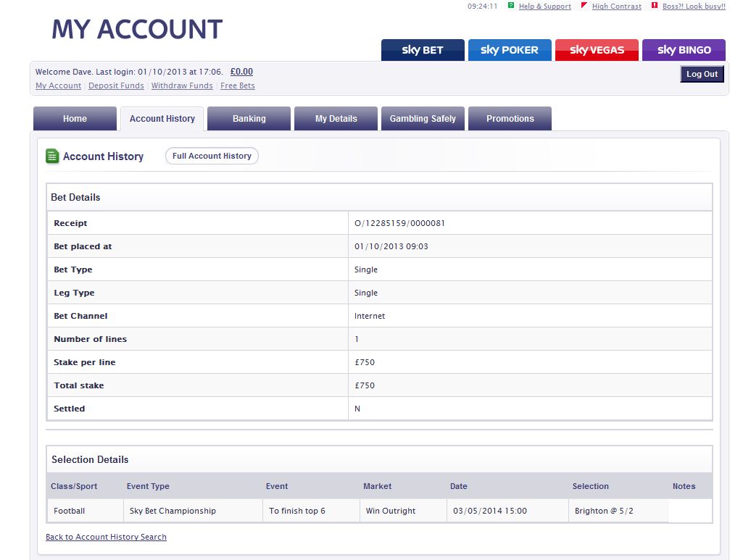
Task: Click the Number of lines value 1
Action: point(357,339)
